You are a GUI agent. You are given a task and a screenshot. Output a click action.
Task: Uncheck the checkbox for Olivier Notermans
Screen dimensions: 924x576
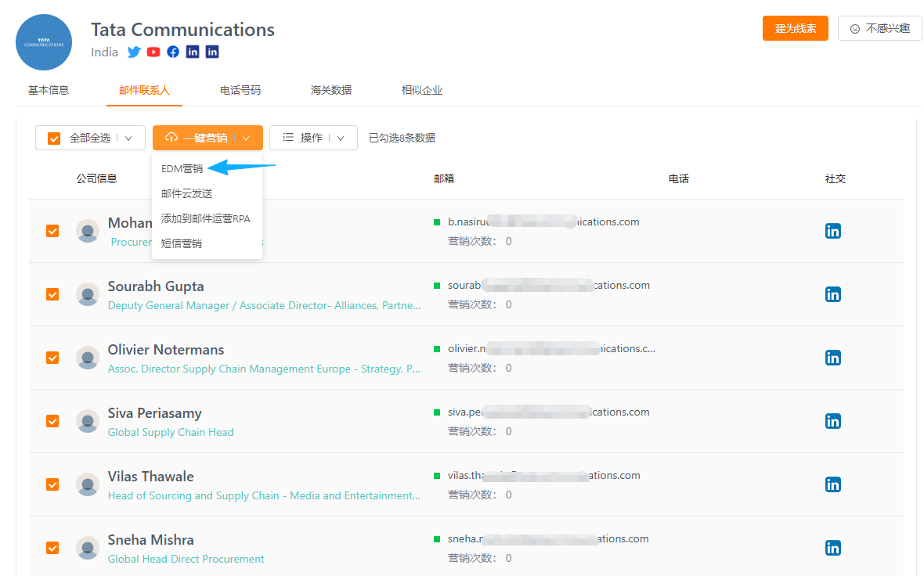pos(52,358)
